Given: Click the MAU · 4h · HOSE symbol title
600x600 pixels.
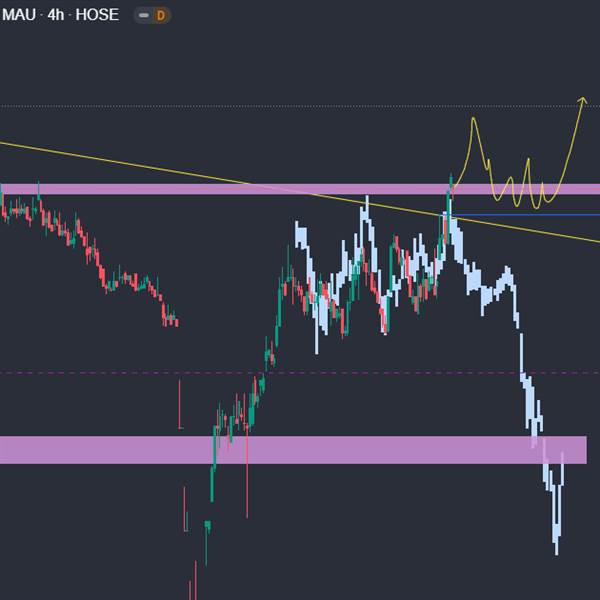Looking at the screenshot, I should (x=60, y=15).
